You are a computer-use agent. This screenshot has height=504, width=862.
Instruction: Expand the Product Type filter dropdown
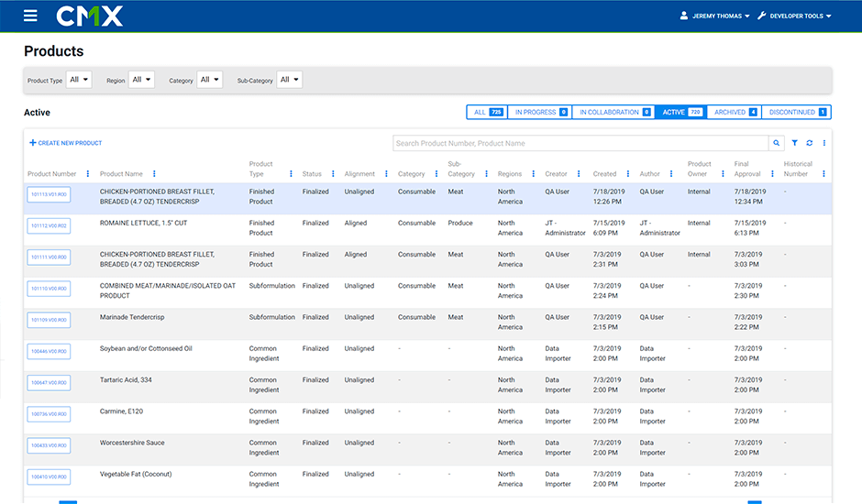coord(79,80)
